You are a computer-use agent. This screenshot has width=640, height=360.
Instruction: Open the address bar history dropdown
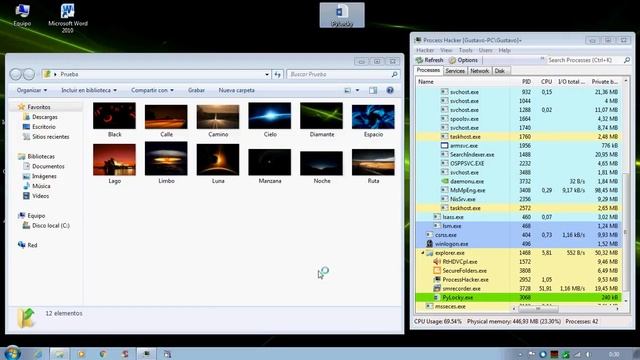coord(267,74)
